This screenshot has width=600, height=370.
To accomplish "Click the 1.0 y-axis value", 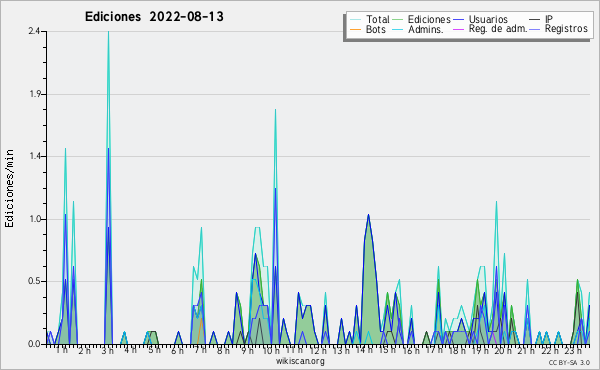I will pyautogui.click(x=34, y=219).
